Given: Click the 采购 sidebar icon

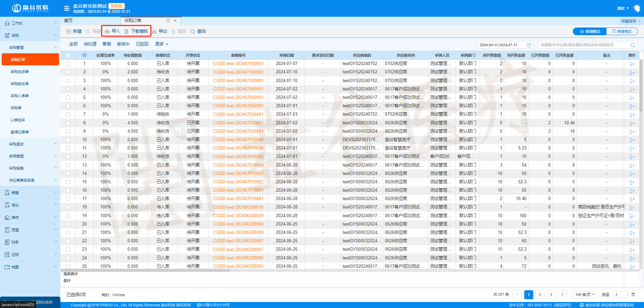Looking at the screenshot, I should (7, 35).
